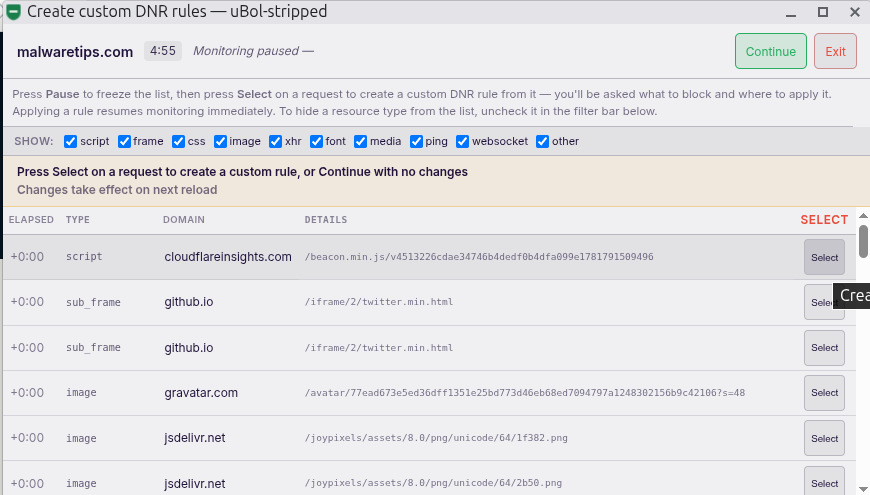Maximize the uBol-stripped window
The width and height of the screenshot is (870, 495).
point(823,12)
